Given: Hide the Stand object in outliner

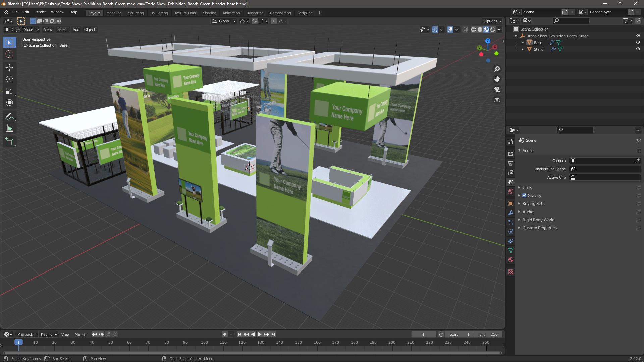Looking at the screenshot, I should point(638,49).
